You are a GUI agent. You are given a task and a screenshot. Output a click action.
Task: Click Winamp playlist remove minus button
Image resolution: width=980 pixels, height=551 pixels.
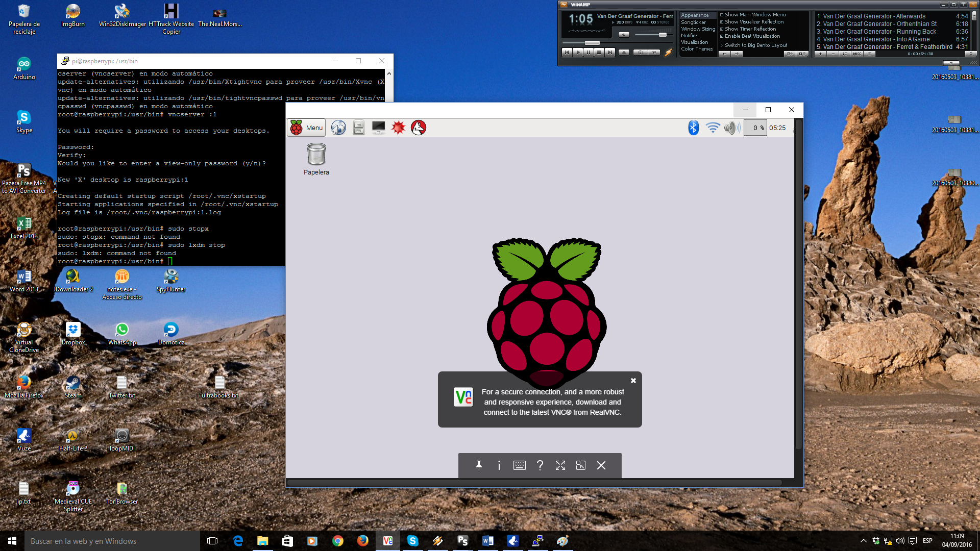pyautogui.click(x=833, y=54)
